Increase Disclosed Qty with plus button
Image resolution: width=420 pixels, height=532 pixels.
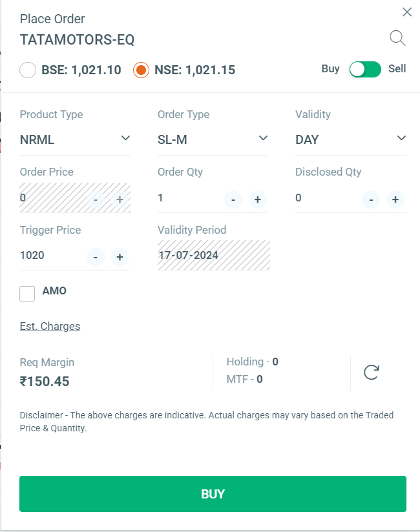(395, 200)
